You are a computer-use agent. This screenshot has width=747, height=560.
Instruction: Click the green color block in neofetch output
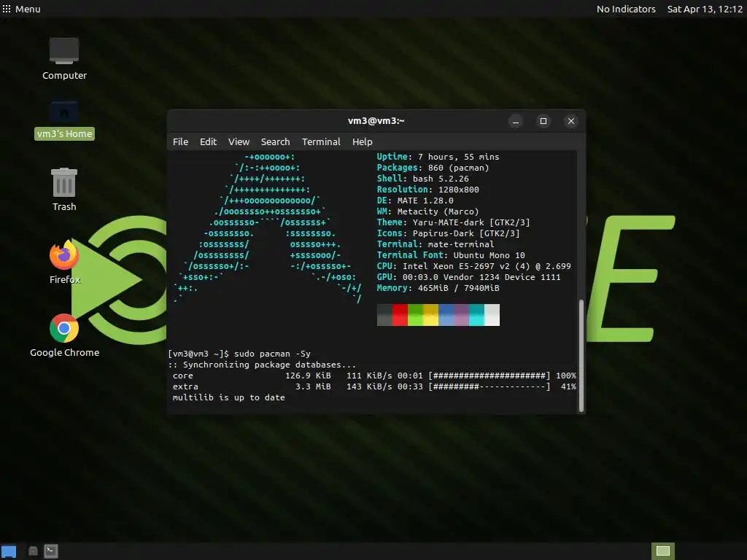[x=415, y=315]
